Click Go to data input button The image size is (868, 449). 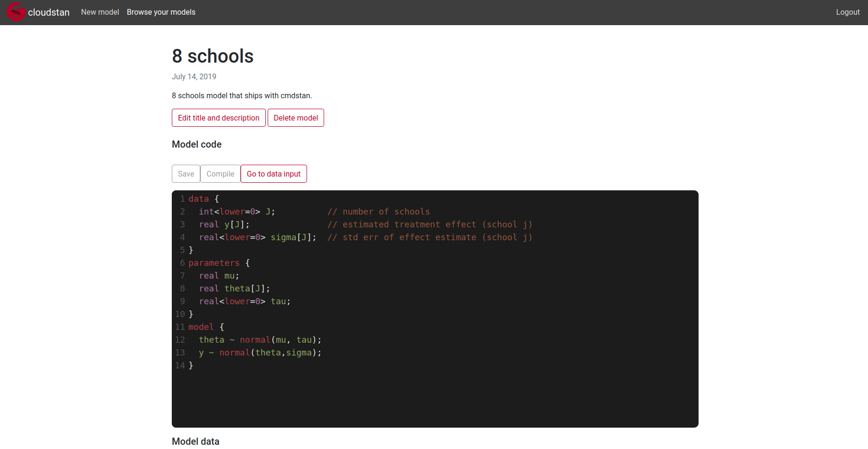[x=274, y=174]
